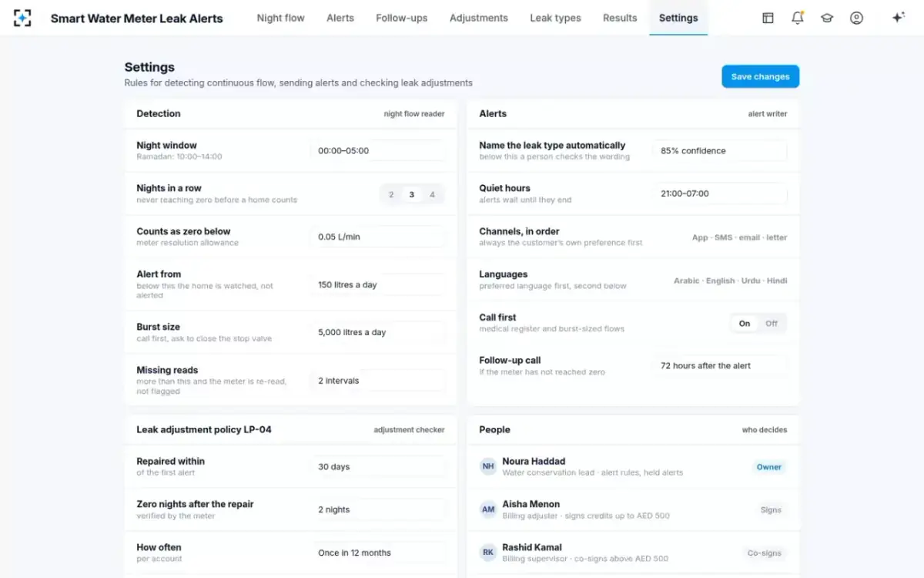Edit the Alert from 150 litres field
Image resolution: width=924 pixels, height=578 pixels.
pyautogui.click(x=378, y=285)
